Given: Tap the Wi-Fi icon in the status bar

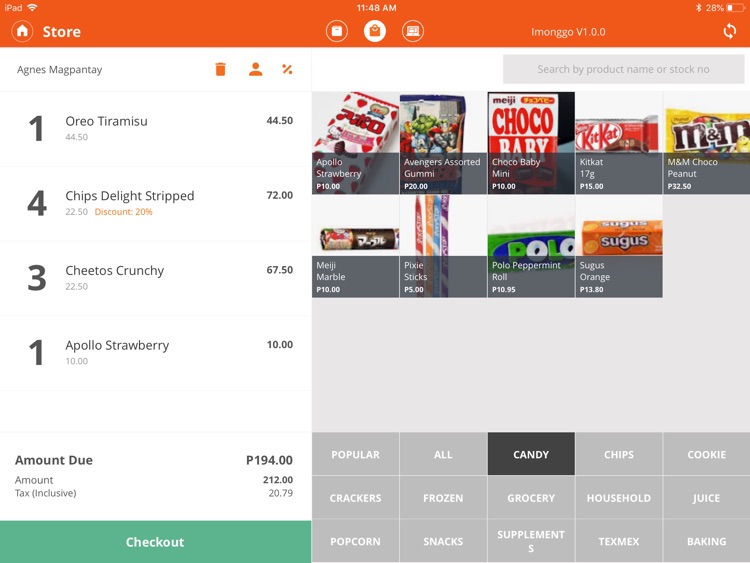Looking at the screenshot, I should pos(32,8).
